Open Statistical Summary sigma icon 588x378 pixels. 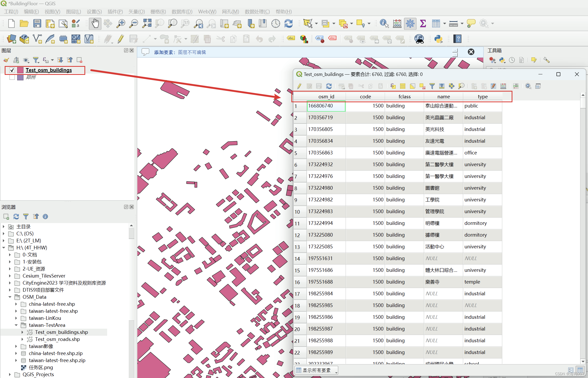tap(423, 24)
